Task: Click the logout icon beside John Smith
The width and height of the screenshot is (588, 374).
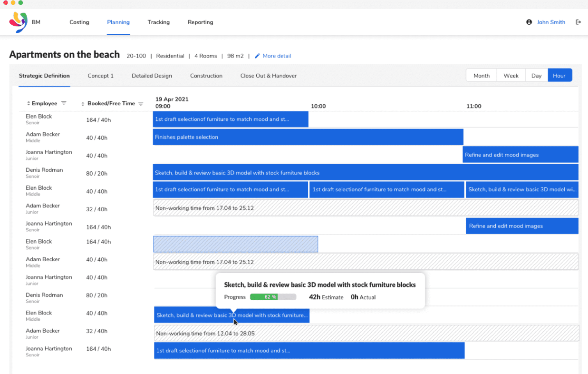Action: tap(578, 22)
